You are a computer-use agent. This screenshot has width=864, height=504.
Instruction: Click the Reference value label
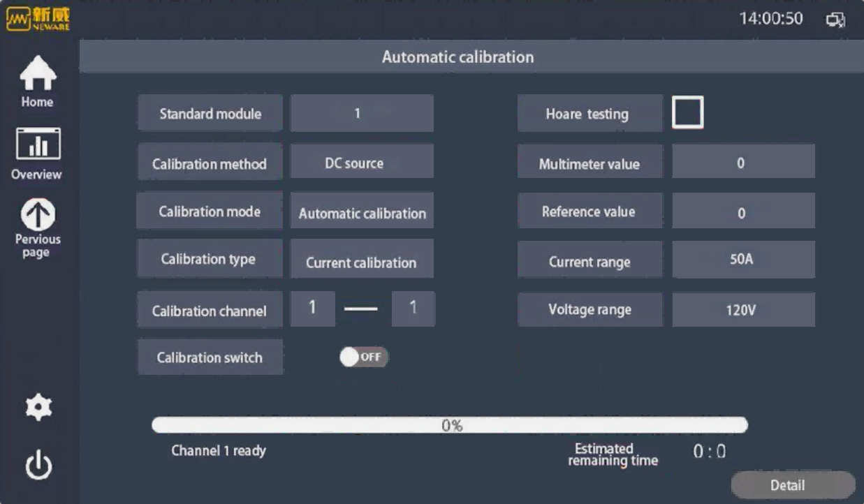pos(590,211)
